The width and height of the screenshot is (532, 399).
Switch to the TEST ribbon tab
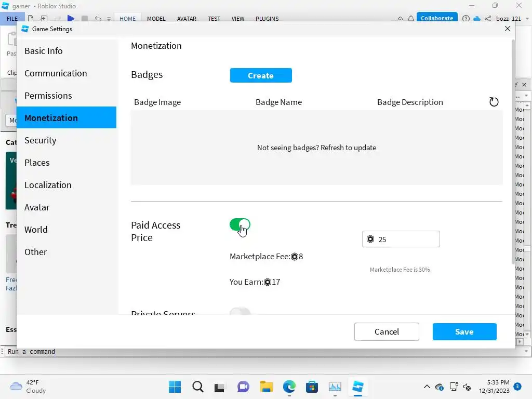(x=214, y=18)
